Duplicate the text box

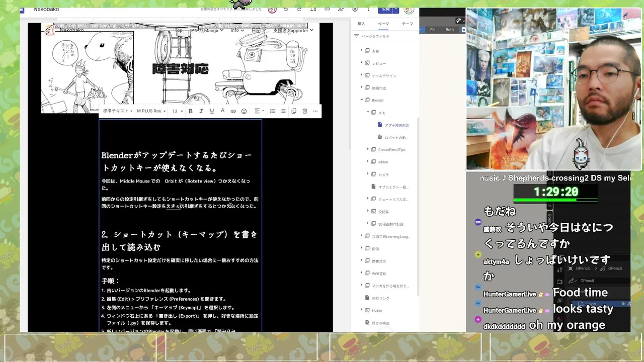click(294, 111)
